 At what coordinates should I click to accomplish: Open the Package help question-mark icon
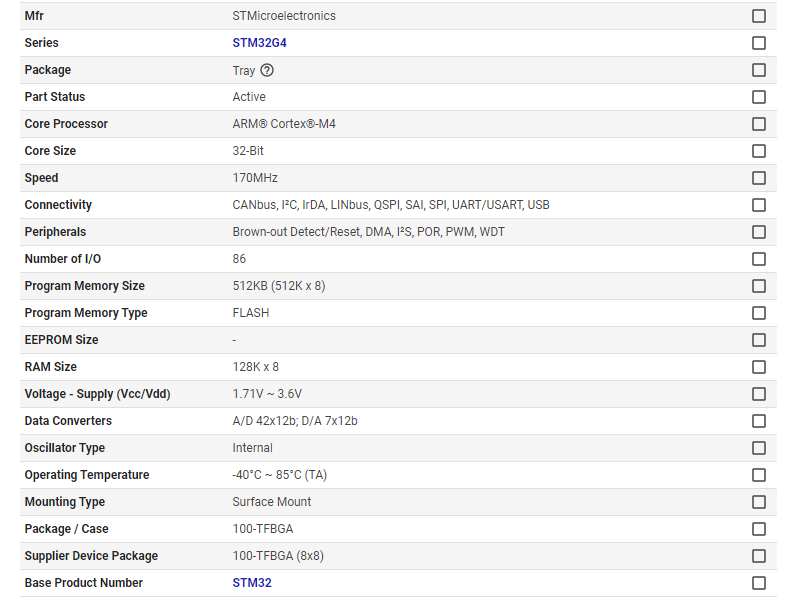click(267, 70)
